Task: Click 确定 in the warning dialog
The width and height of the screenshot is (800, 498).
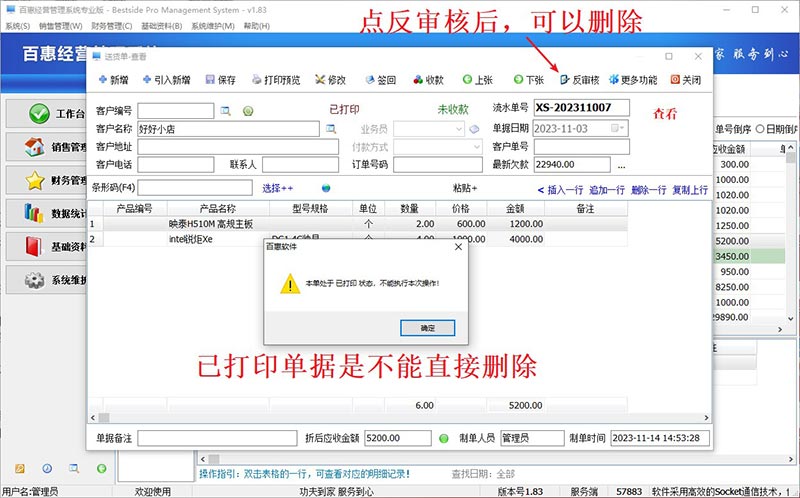Action: [428, 328]
